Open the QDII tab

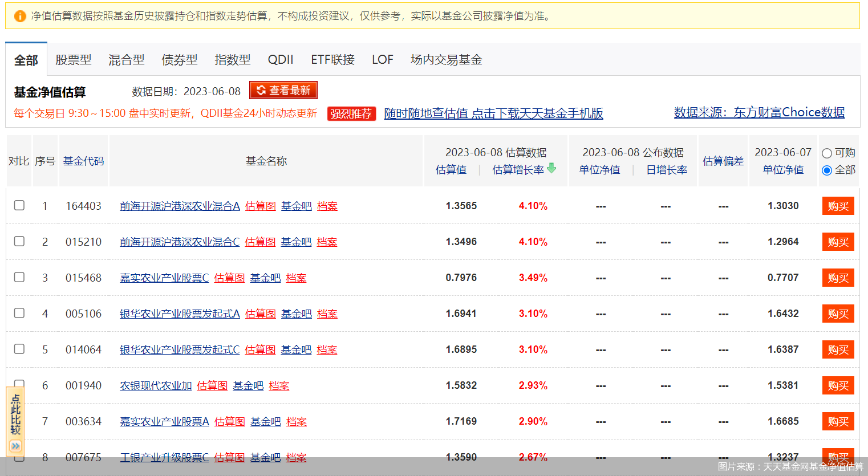[280, 59]
